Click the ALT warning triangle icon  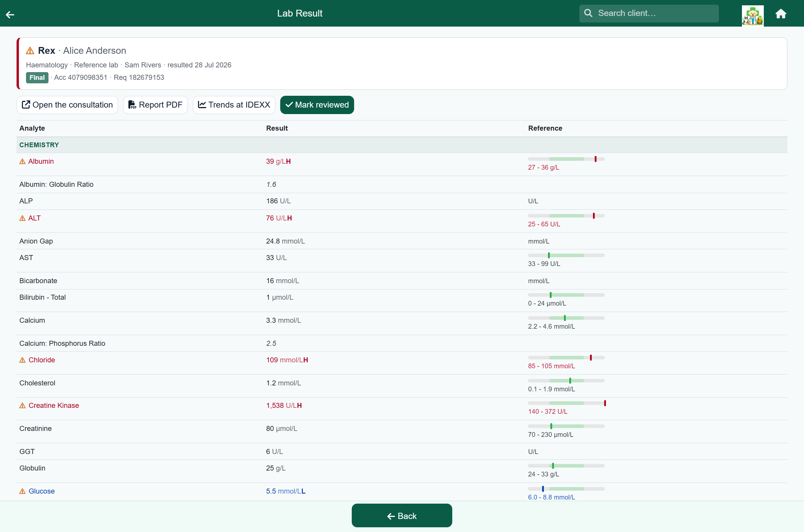(x=22, y=218)
